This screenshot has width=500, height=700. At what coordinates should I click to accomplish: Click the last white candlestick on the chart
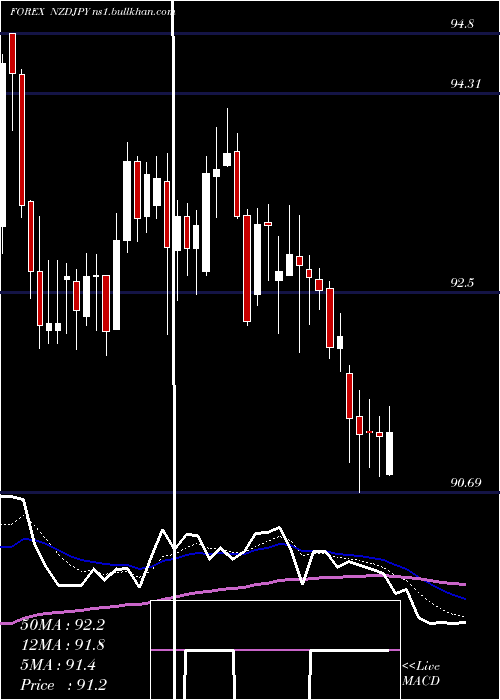pos(390,453)
